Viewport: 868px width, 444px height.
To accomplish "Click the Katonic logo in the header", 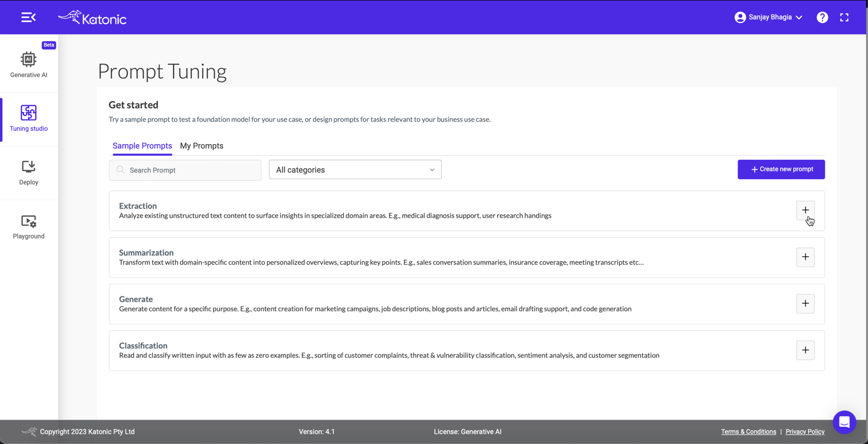I will click(92, 18).
